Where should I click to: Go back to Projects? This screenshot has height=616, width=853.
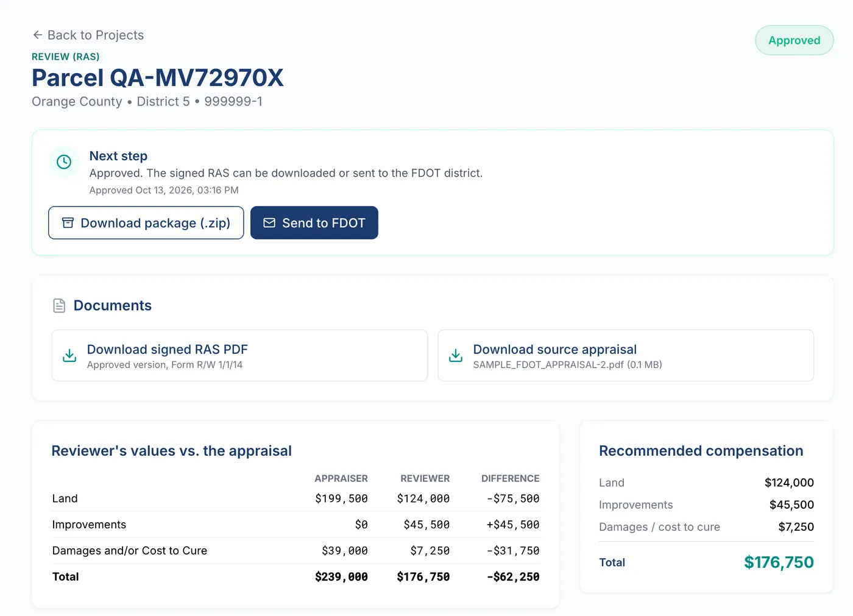[x=88, y=35]
